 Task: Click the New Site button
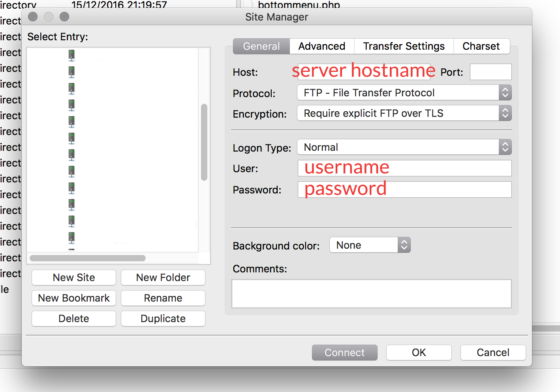coord(74,278)
